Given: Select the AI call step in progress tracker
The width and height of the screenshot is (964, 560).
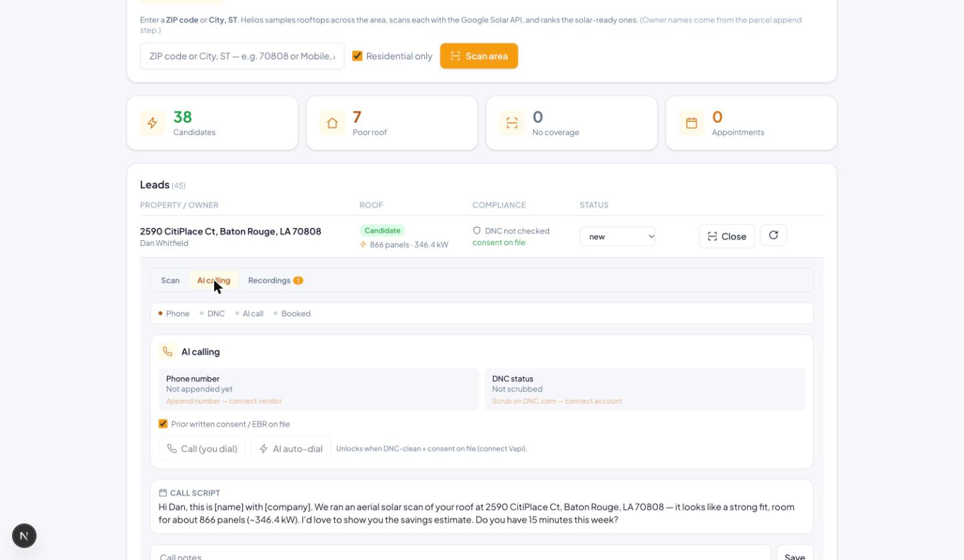Looking at the screenshot, I should (x=250, y=313).
